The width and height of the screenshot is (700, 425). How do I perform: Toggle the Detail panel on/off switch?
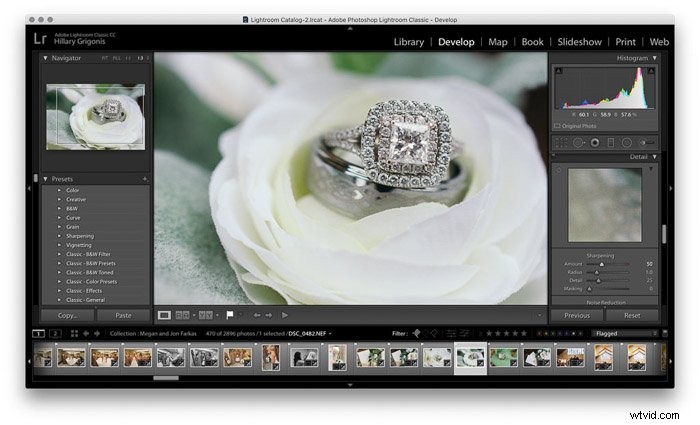tap(554, 157)
